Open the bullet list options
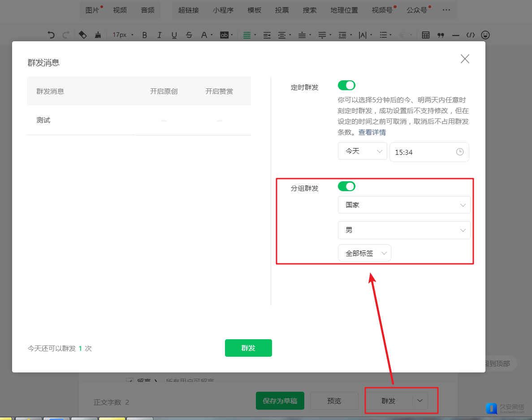This screenshot has width=532, height=420. coord(385,35)
